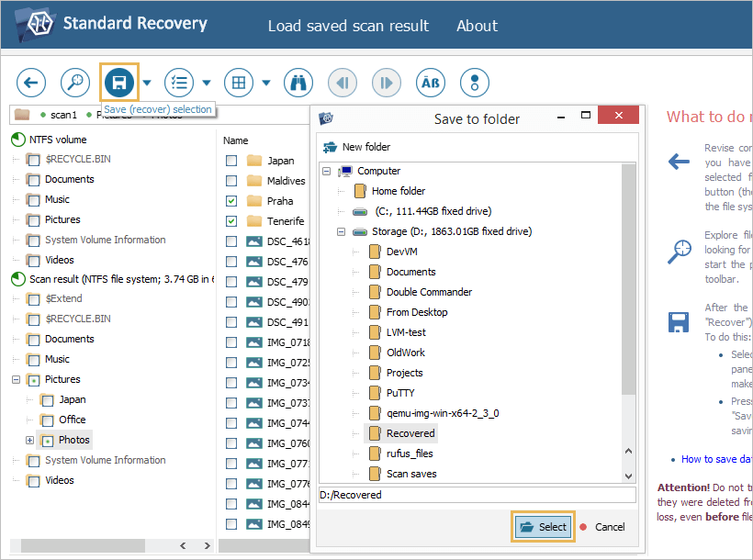Click the back arrow navigation icon
Screen dimensions: 753x560
(x=30, y=83)
